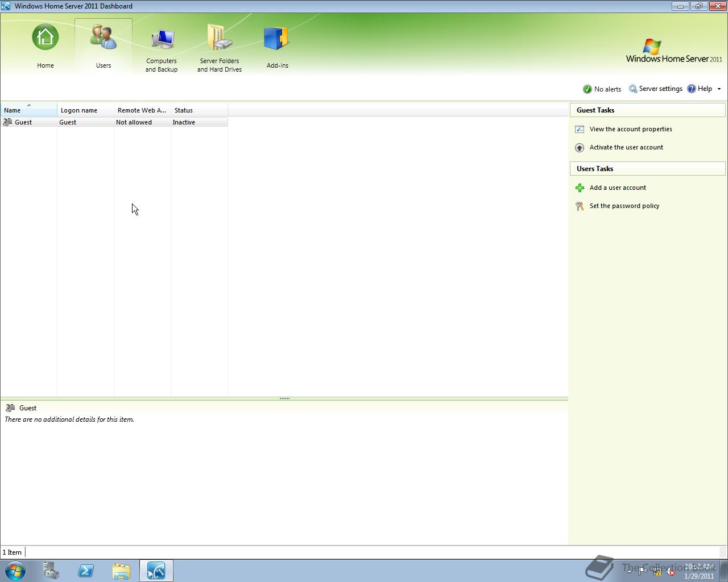Show hidden tray icons arrow
Screen dimensions: 728x582
[x=629, y=571]
